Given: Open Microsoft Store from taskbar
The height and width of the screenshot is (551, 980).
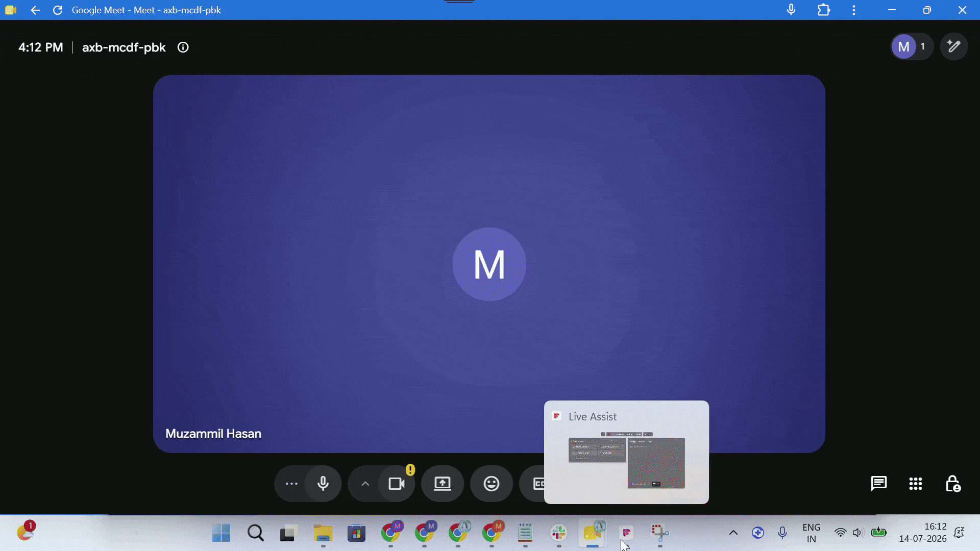Looking at the screenshot, I should pos(356,533).
